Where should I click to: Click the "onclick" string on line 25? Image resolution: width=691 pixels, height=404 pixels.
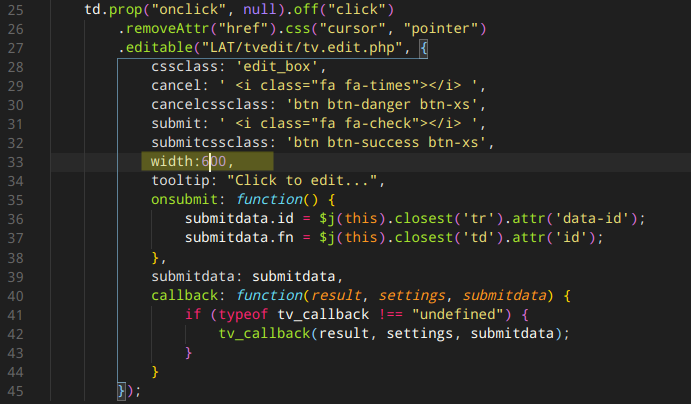point(189,9)
